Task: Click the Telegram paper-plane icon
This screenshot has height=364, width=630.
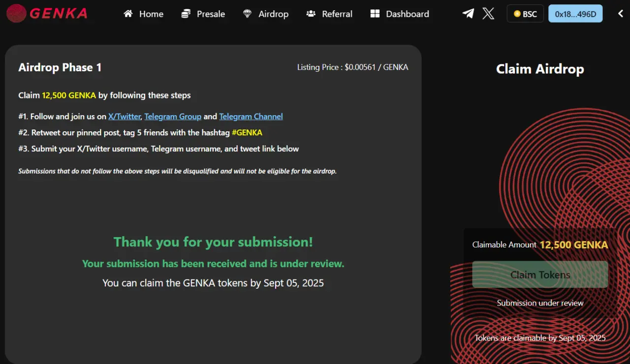Action: tap(468, 14)
